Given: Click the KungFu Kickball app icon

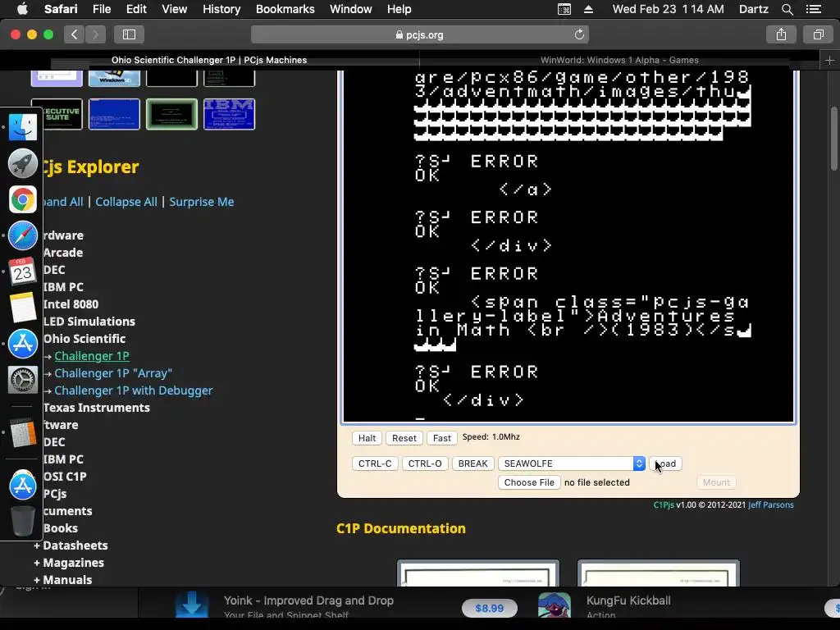Looking at the screenshot, I should (x=554, y=605).
